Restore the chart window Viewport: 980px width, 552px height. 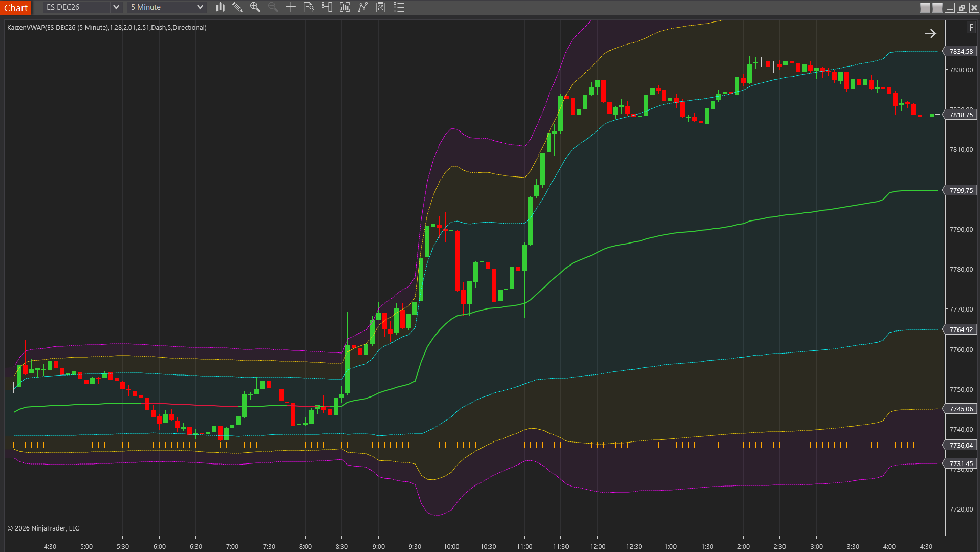(x=962, y=7)
